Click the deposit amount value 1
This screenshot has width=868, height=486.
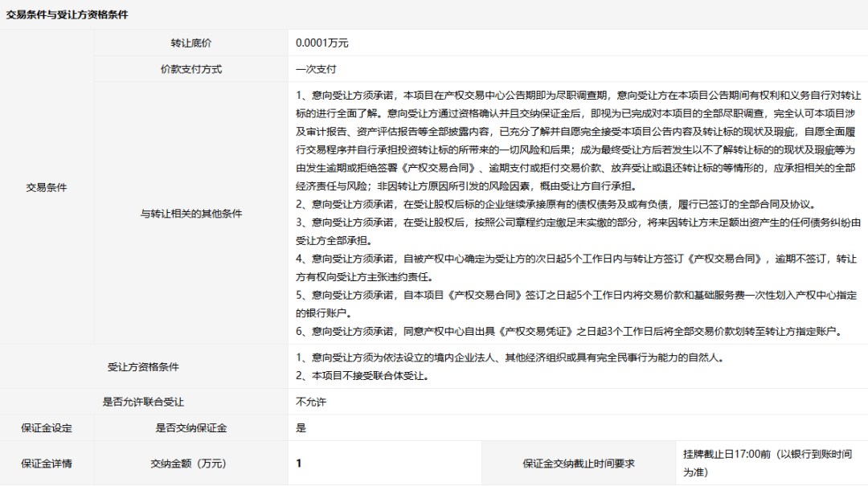(299, 464)
